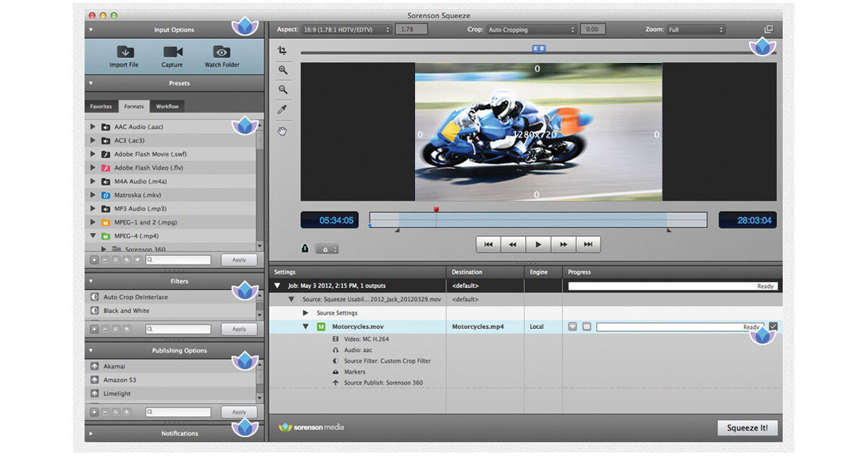
Task: Jump to end of the clip
Action: tap(588, 245)
